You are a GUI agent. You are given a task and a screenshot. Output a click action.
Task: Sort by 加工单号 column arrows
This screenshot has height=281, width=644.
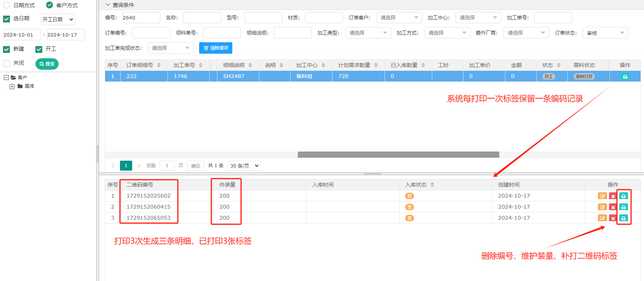point(201,65)
